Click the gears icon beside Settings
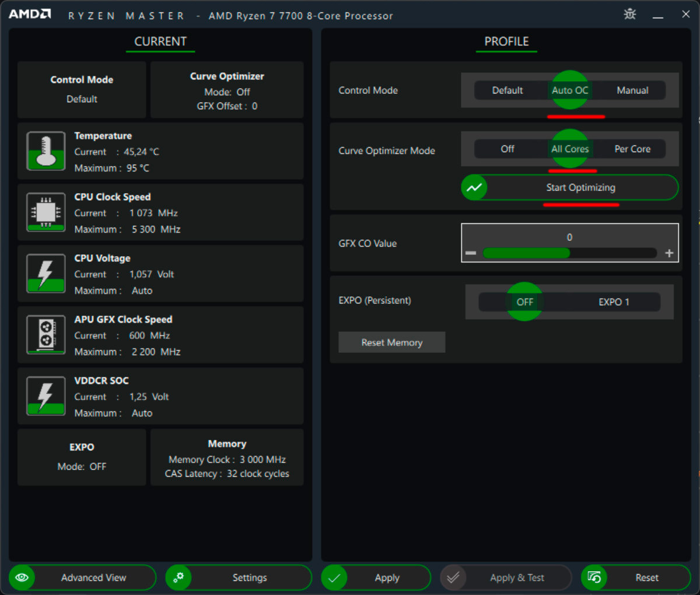The width and height of the screenshot is (700, 595). point(178,577)
